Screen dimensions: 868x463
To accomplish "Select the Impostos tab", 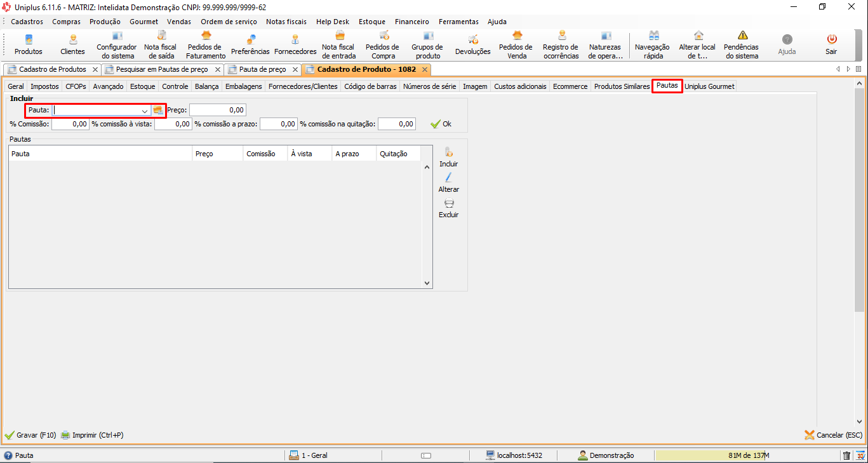I will [44, 86].
